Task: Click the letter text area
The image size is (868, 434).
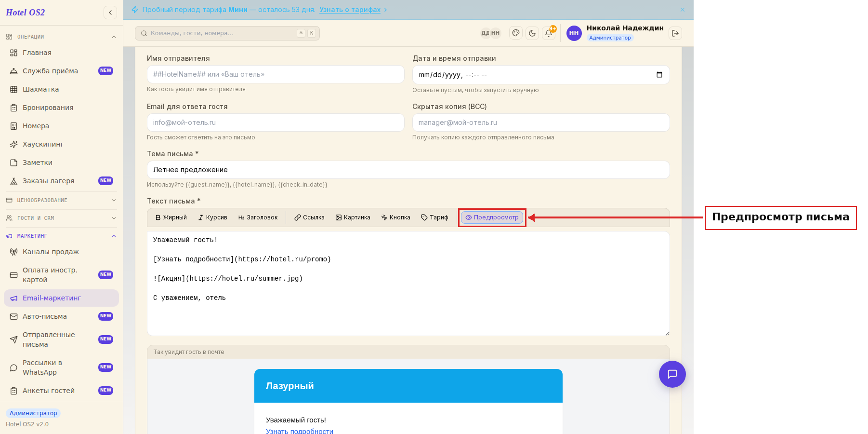Action: tap(408, 284)
